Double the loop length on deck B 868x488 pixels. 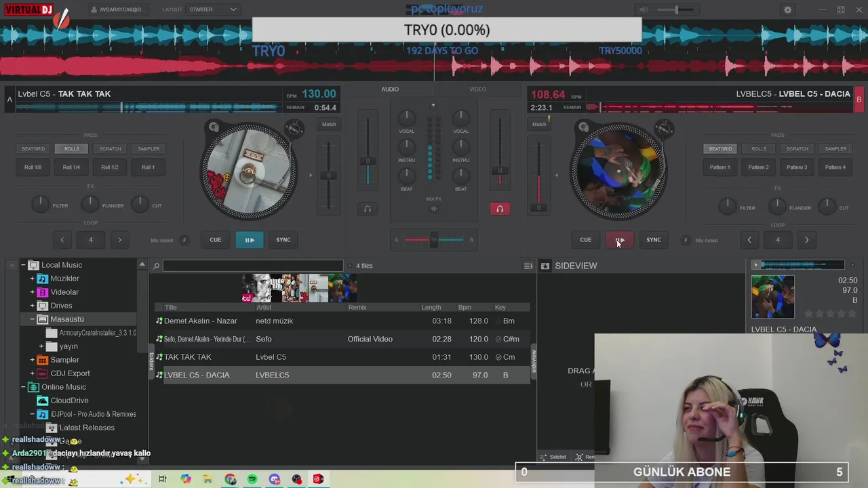point(806,239)
